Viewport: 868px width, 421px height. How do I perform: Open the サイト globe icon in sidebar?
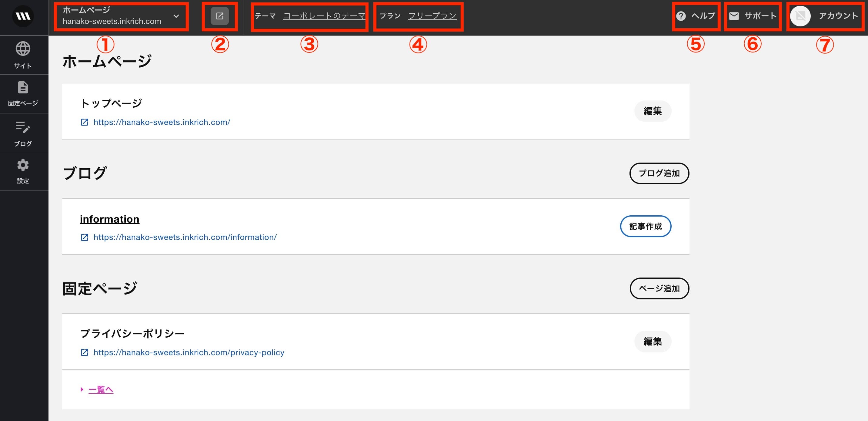tap(23, 49)
